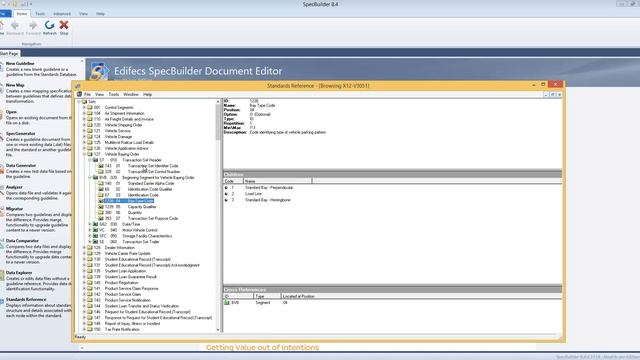Expand the 135 Student Loan Application node

(84, 271)
